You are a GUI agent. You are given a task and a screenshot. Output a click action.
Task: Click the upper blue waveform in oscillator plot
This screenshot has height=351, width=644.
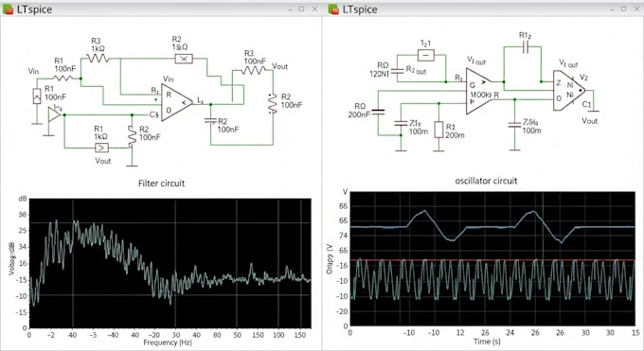[492, 226]
